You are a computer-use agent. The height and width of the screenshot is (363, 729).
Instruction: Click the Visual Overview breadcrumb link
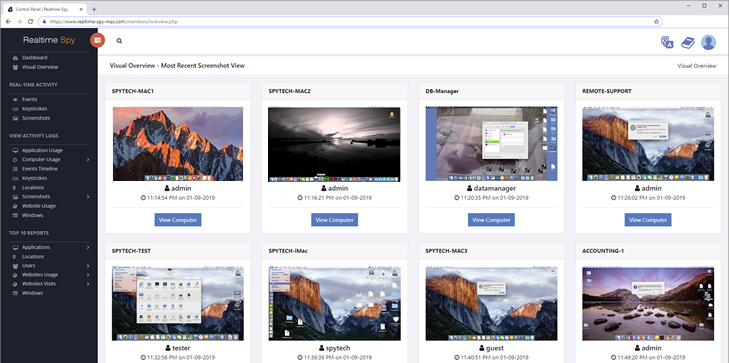(696, 66)
